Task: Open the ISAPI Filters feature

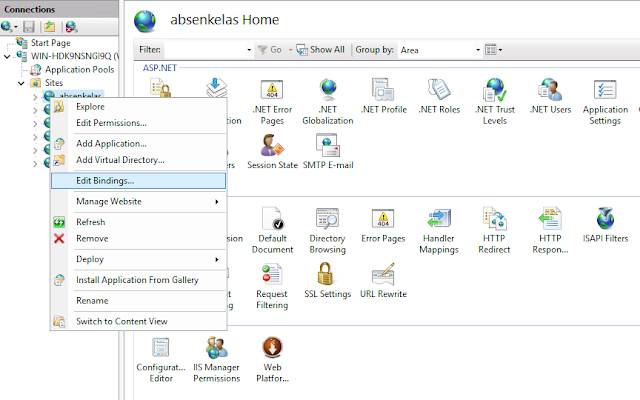Action: pyautogui.click(x=605, y=225)
